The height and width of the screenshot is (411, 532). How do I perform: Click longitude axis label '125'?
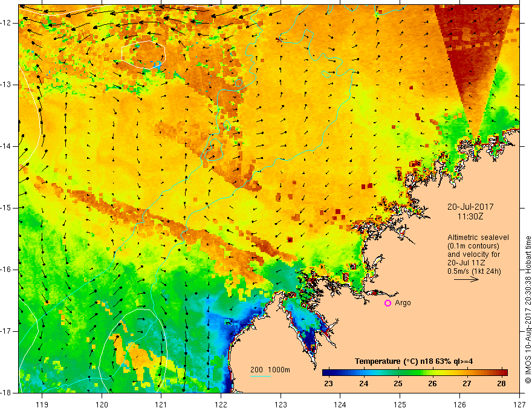pyautogui.click(x=400, y=404)
